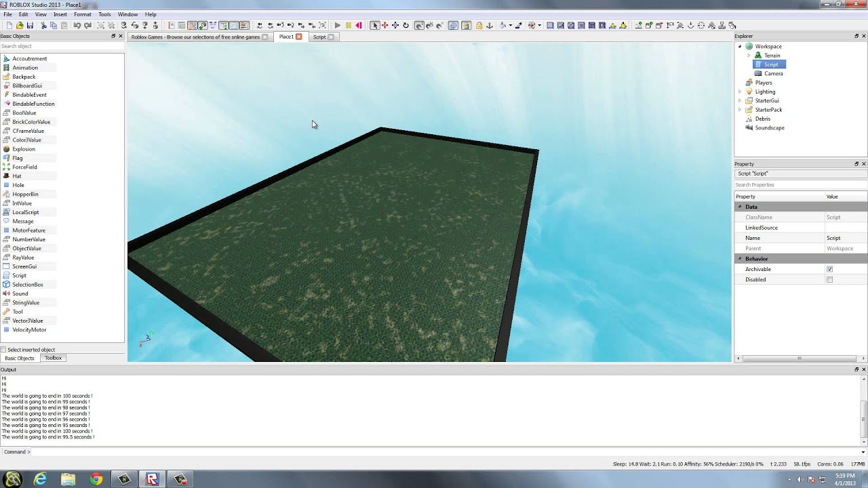The image size is (868, 488).
Task: Select the Basic Objects bottom tab
Action: click(20, 359)
